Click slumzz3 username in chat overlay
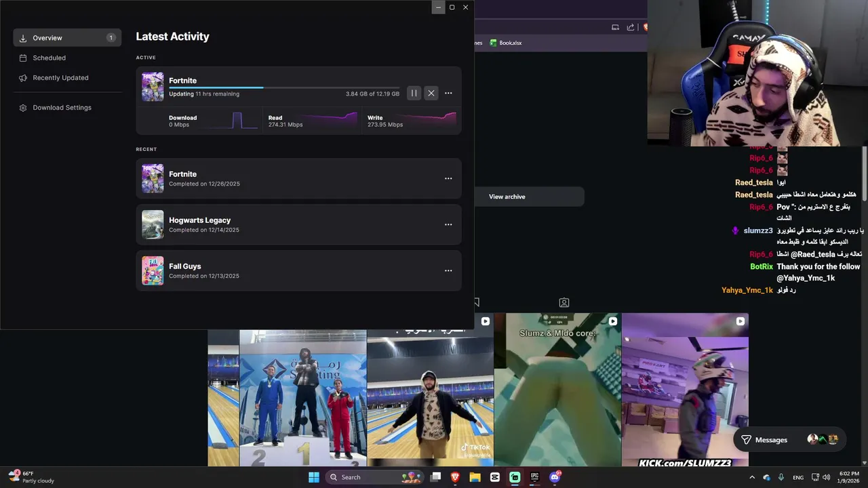 758,231
